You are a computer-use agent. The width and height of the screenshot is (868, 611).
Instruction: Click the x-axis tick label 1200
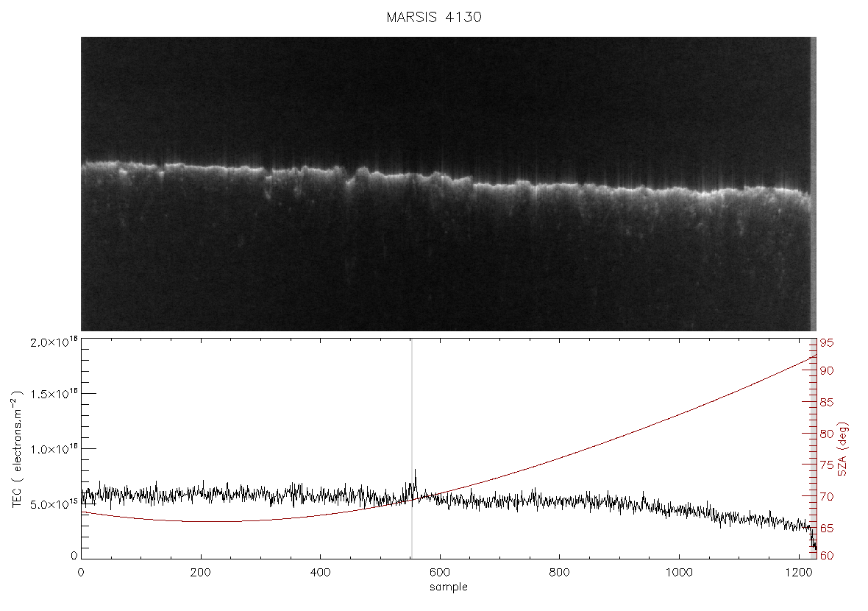(x=798, y=572)
